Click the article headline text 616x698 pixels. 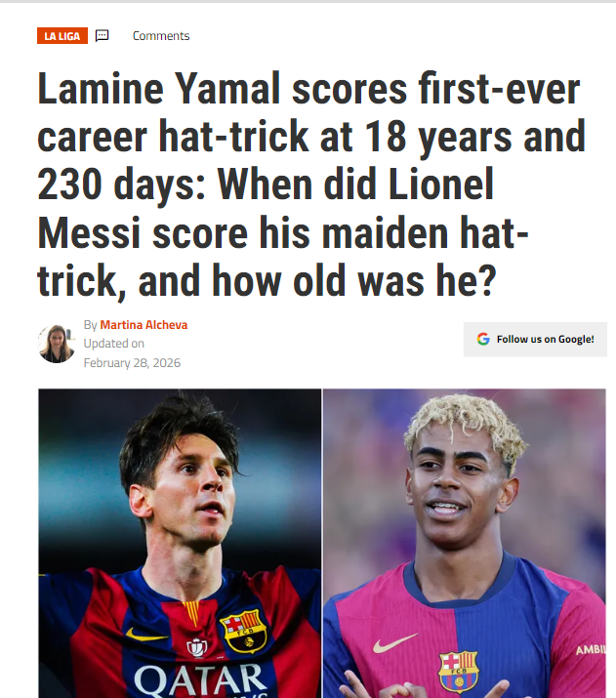point(311,185)
